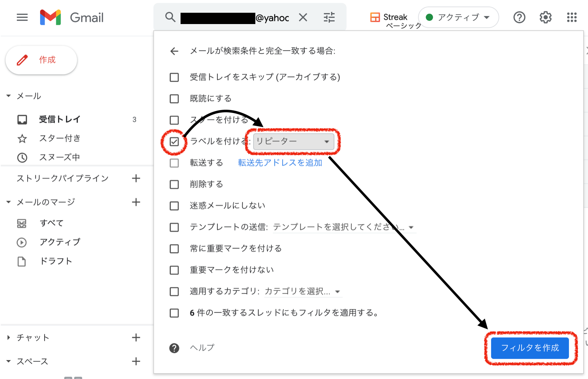Click the search options filter icon
Viewport: 588px width, 379px height.
coord(329,17)
